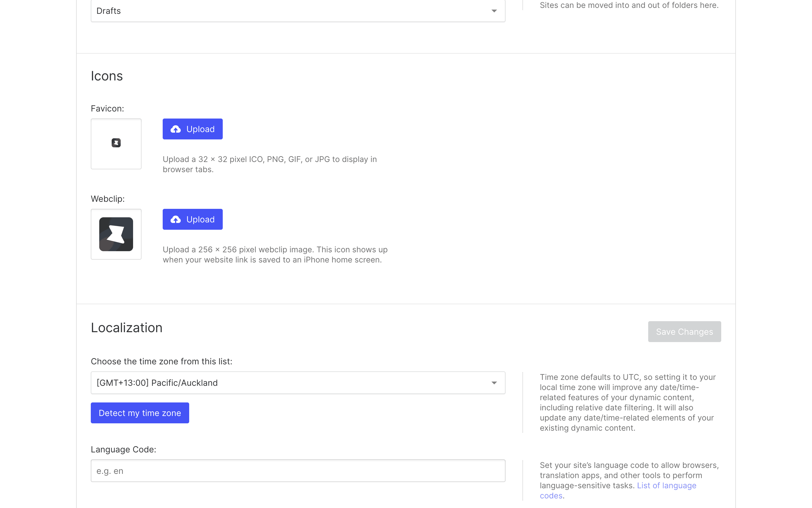Open the List of language codes link
The image size is (812, 508).
tap(667, 485)
